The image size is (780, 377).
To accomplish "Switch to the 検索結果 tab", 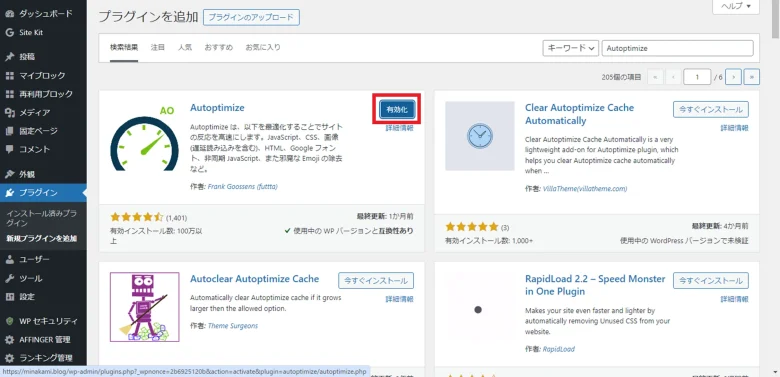I will 124,48.
